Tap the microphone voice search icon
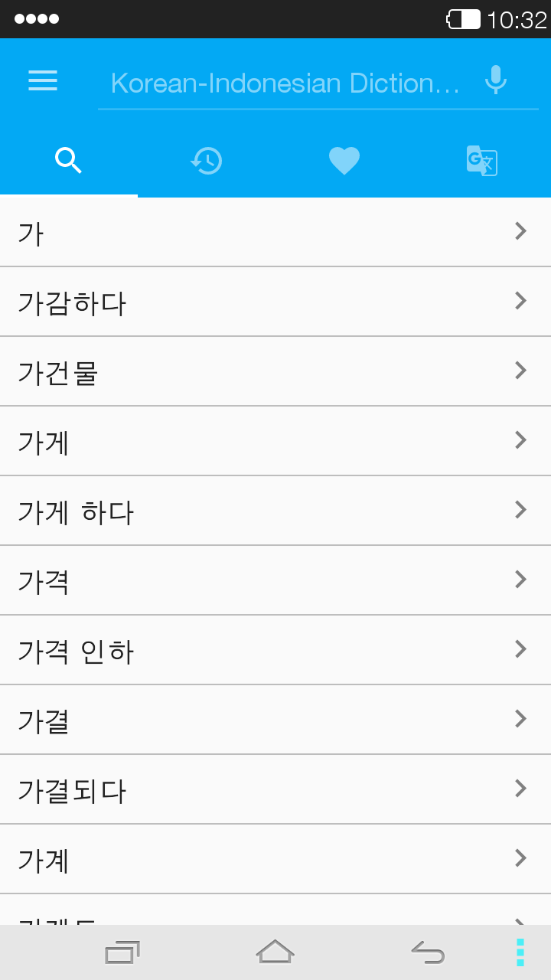The width and height of the screenshot is (551, 980). pos(496,80)
